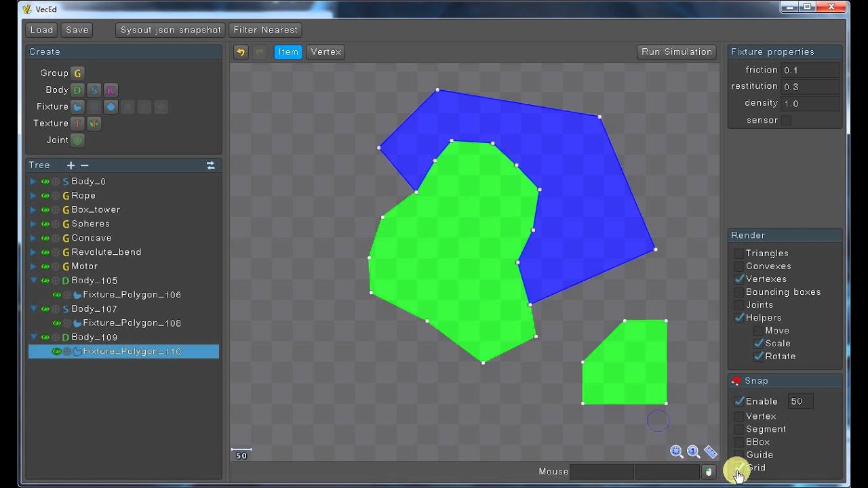This screenshot has height=488, width=868.
Task: Click the Filter Nearest button
Action: pos(266,30)
